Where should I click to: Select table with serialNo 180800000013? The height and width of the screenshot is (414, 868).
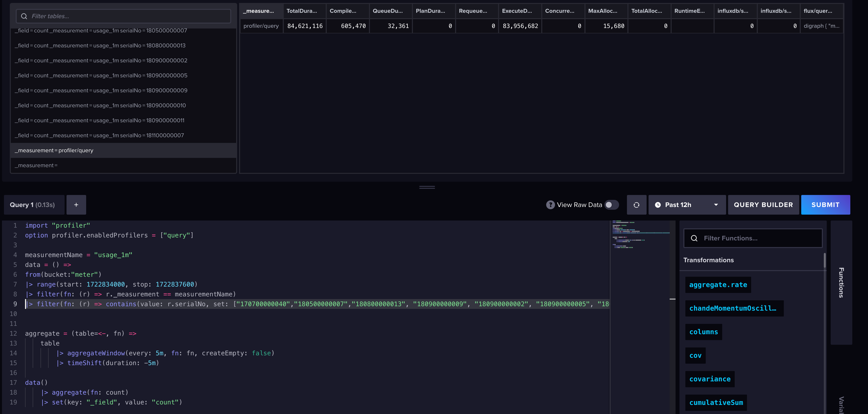click(123, 45)
